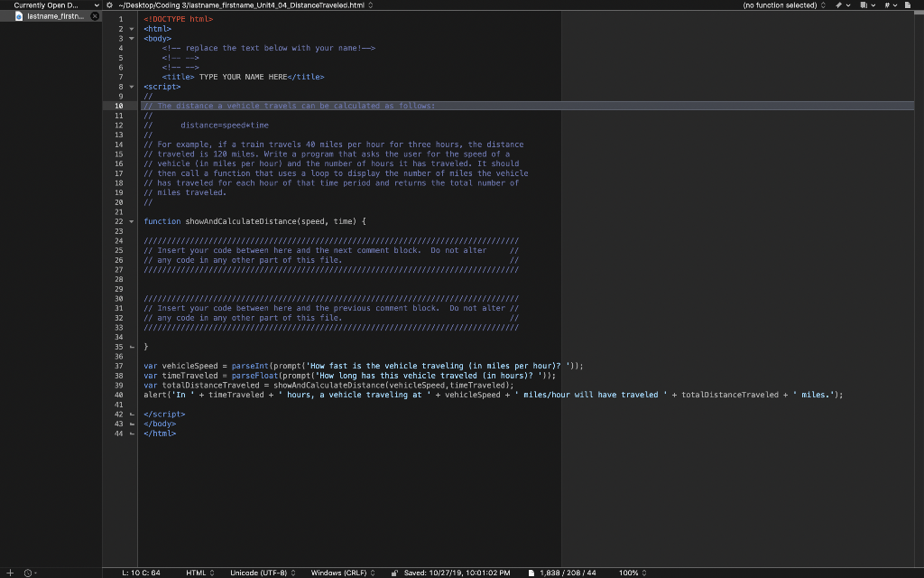The image size is (924, 578).
Task: Change the HTML language popup in status bar
Action: pyautogui.click(x=200, y=573)
